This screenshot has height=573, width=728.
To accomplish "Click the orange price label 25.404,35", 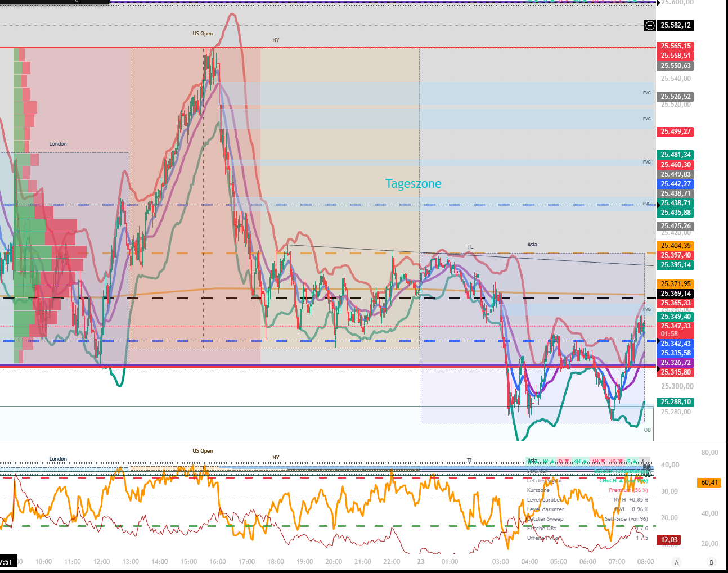I will pyautogui.click(x=675, y=246).
